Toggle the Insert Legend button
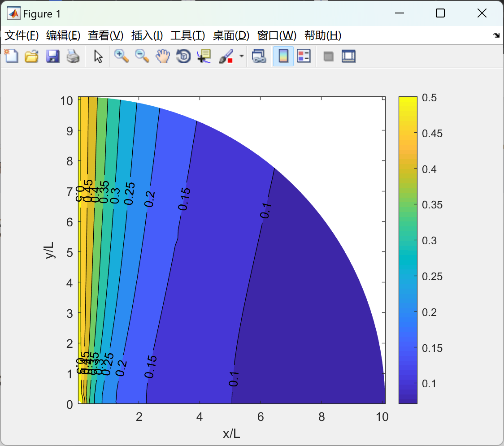 click(x=304, y=56)
